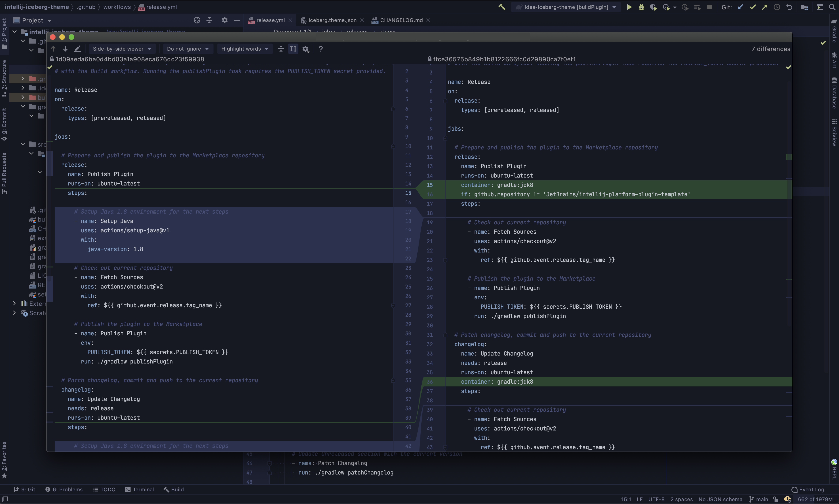Toggle the SciView tool window on right
The height and width of the screenshot is (504, 839).
point(834,133)
